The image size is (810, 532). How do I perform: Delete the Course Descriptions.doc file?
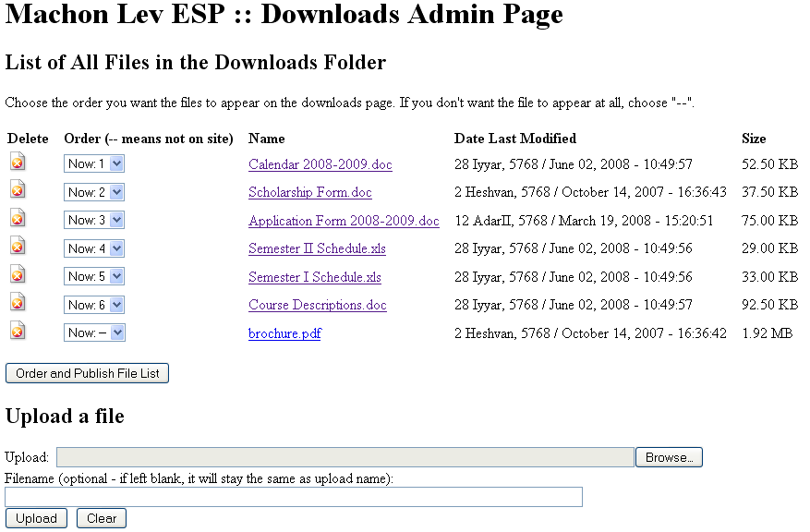click(x=18, y=303)
